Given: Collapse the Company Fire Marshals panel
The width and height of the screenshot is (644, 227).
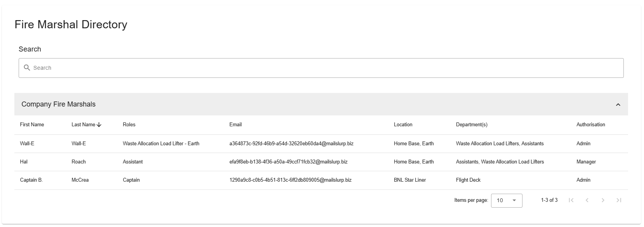Looking at the screenshot, I should pos(618,105).
